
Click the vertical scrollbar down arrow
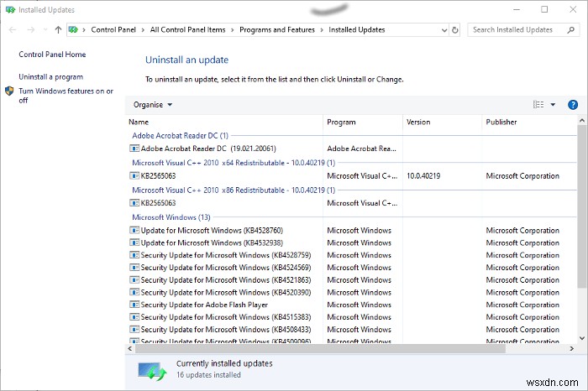582,338
